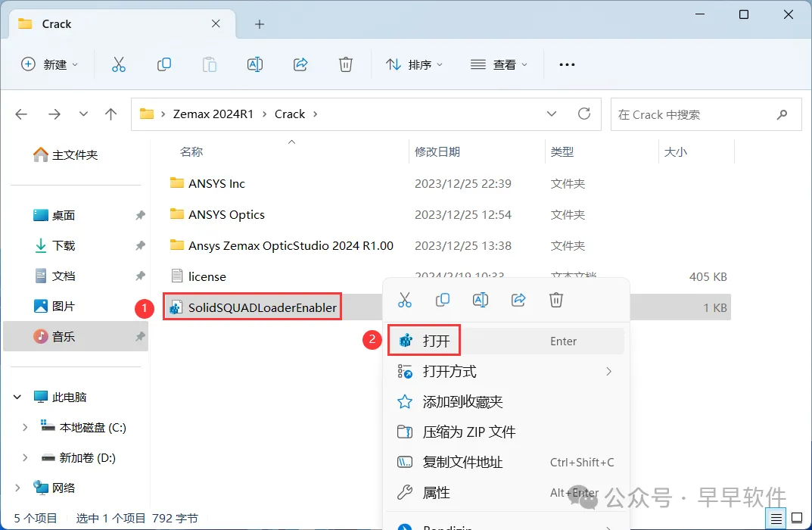Expand address bar history chevron
Viewport: 812px width, 530px height.
[552, 114]
